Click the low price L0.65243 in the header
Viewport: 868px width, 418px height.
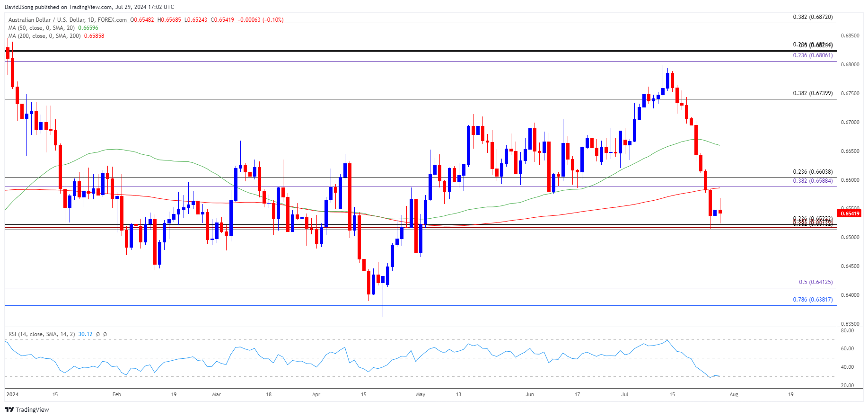point(196,20)
